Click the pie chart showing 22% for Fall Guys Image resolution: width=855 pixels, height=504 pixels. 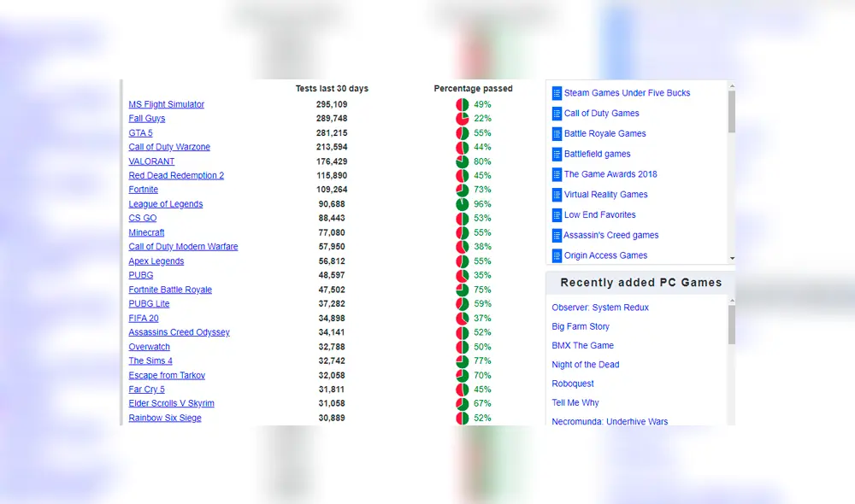point(462,119)
